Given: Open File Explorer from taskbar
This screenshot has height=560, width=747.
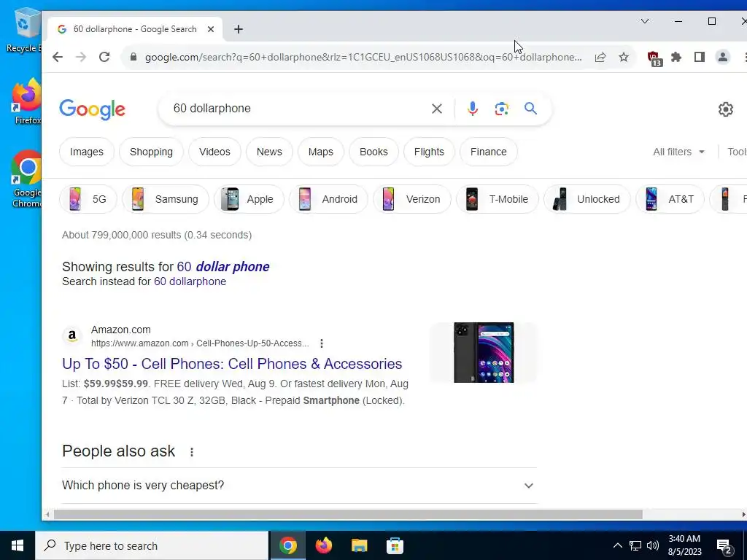Looking at the screenshot, I should [359, 545].
